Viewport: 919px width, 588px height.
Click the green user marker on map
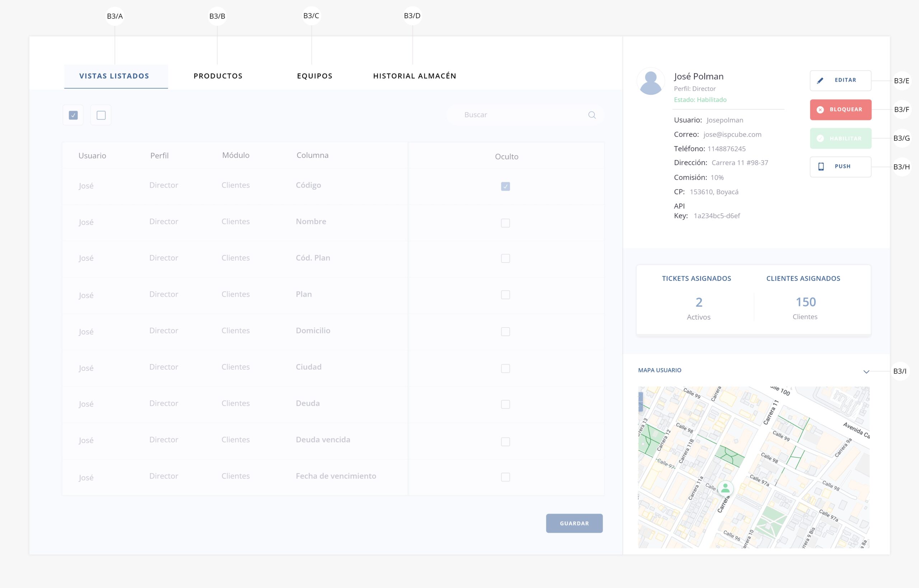point(725,488)
